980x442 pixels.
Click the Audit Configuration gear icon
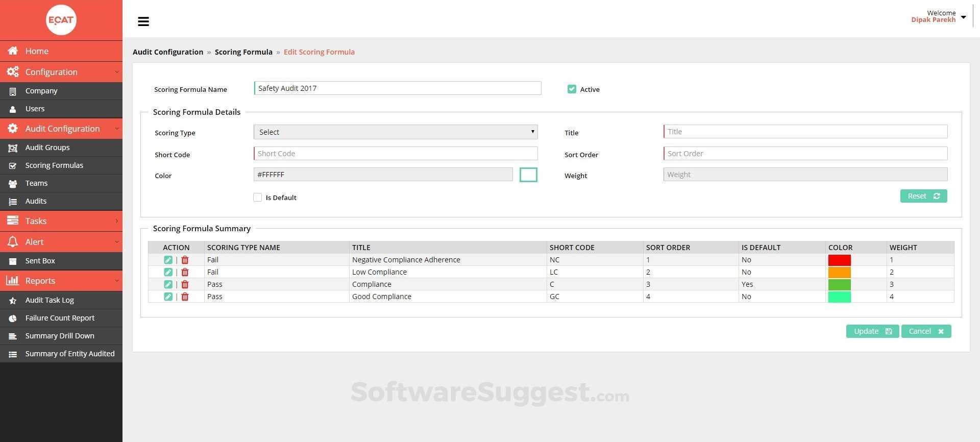13,128
